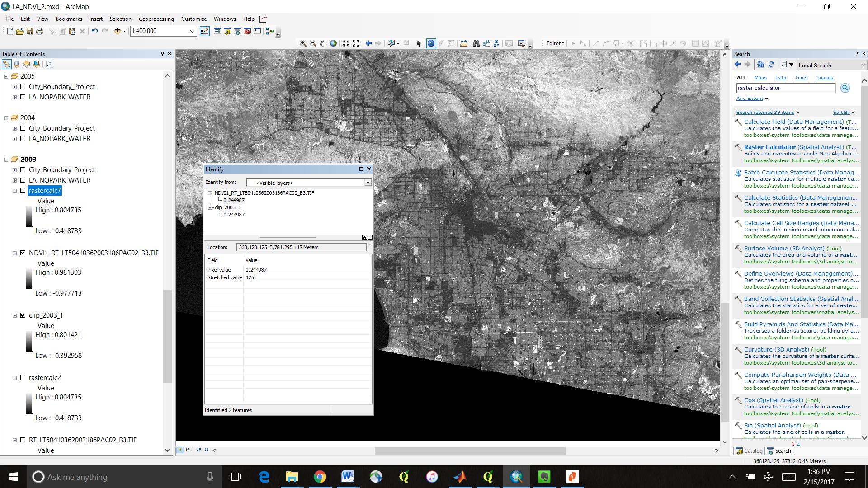Switch to the Catalog tab
The height and width of the screenshot is (488, 868).
pos(749,450)
